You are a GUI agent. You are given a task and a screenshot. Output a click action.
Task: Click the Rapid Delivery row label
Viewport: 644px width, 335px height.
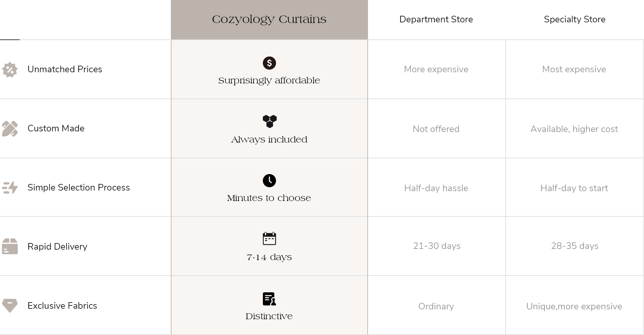pyautogui.click(x=57, y=247)
